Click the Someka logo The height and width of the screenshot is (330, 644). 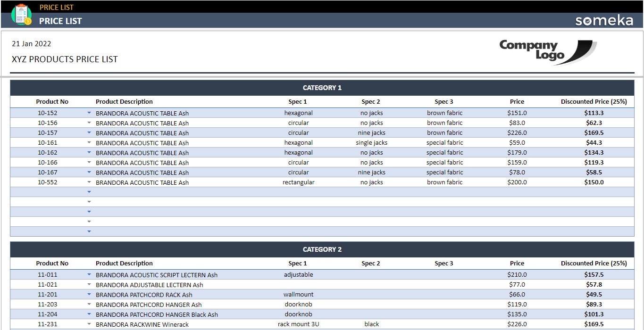[605, 20]
